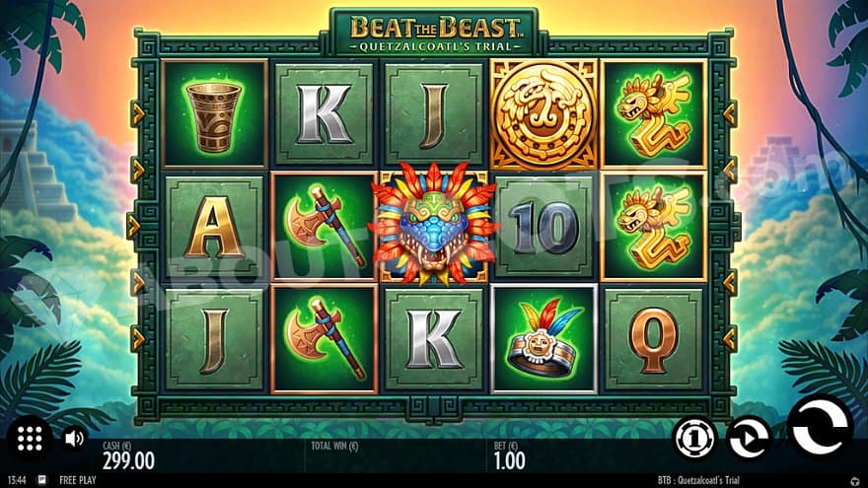This screenshot has height=488, width=868.
Task: Open the bet chip selector
Action: [695, 438]
